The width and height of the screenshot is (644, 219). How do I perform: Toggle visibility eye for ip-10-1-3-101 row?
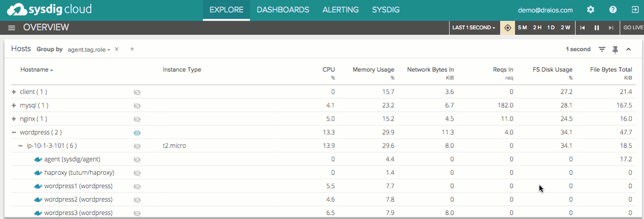coord(137,146)
